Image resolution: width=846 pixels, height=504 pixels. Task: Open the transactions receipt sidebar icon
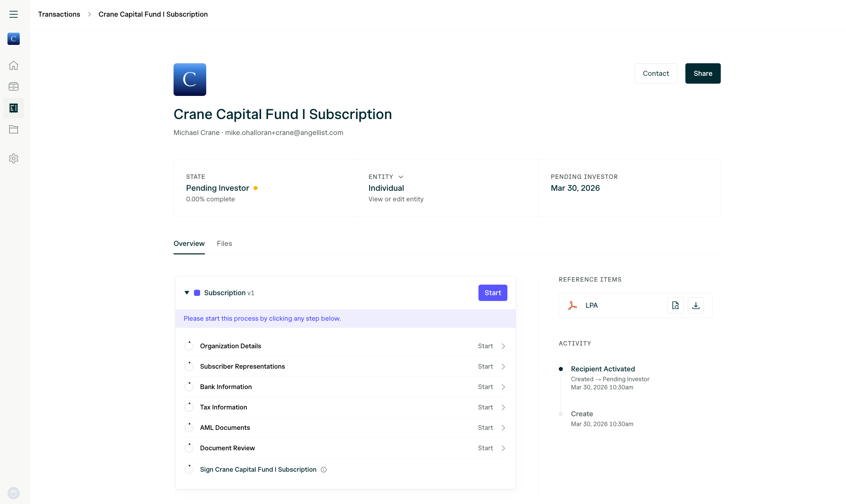tap(14, 108)
